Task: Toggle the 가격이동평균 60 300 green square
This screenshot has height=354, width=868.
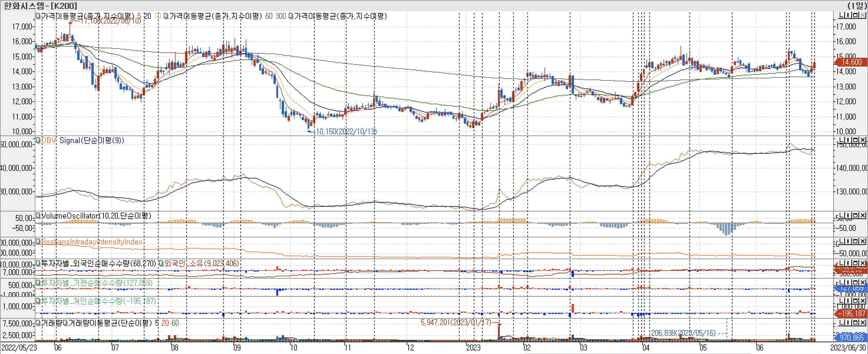Action: click(x=166, y=16)
